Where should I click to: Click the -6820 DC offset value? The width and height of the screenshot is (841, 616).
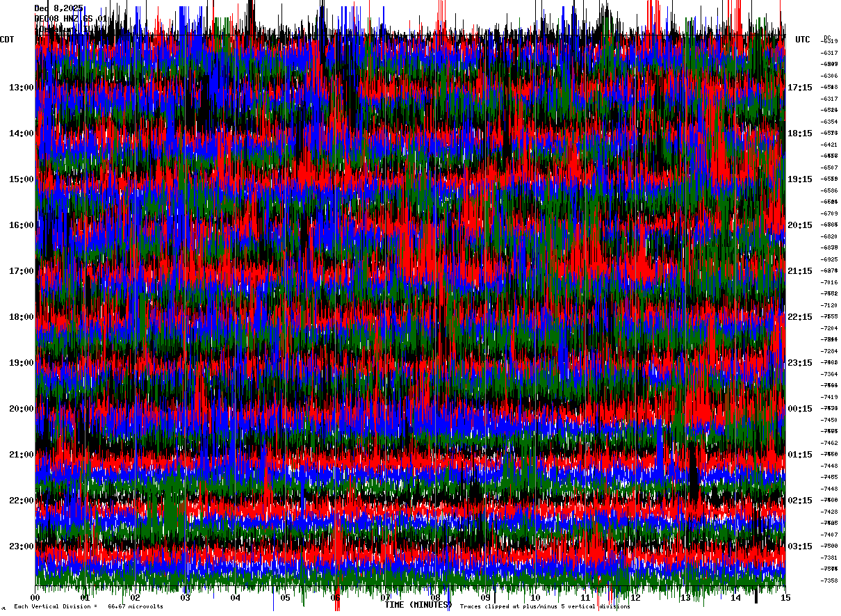click(x=829, y=236)
